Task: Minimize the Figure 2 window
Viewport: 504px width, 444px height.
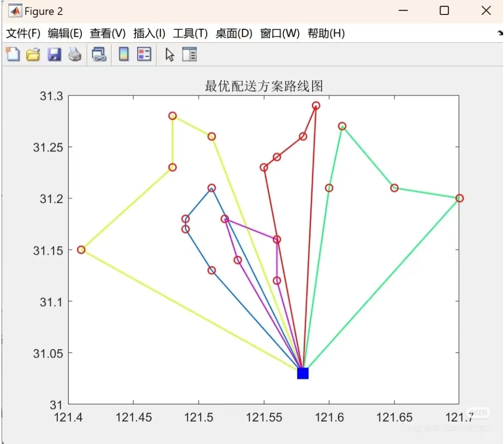Action: [x=403, y=11]
